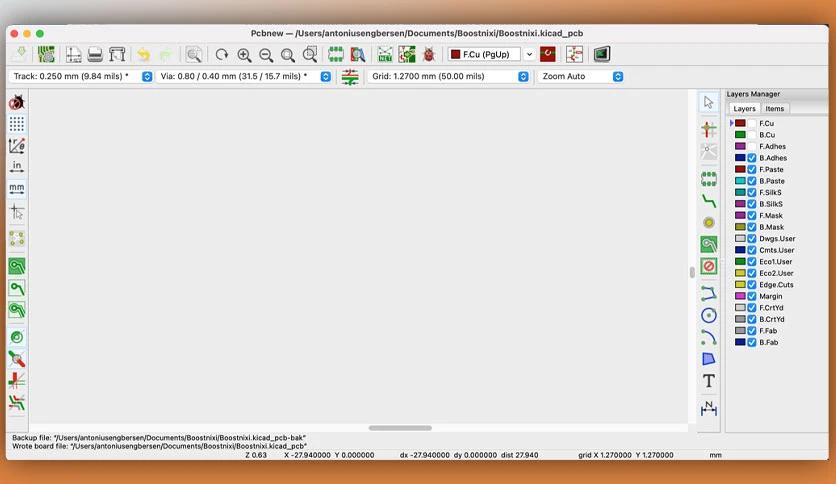This screenshot has width=836, height=484.
Task: Click the Edge.Cuts yellow color swatch
Action: coord(740,285)
